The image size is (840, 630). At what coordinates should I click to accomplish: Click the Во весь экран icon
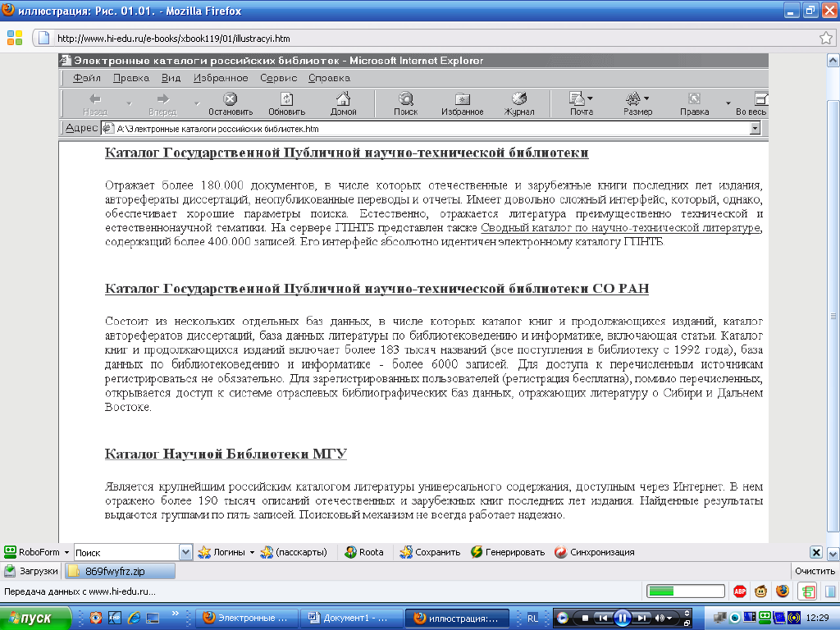coord(760,98)
